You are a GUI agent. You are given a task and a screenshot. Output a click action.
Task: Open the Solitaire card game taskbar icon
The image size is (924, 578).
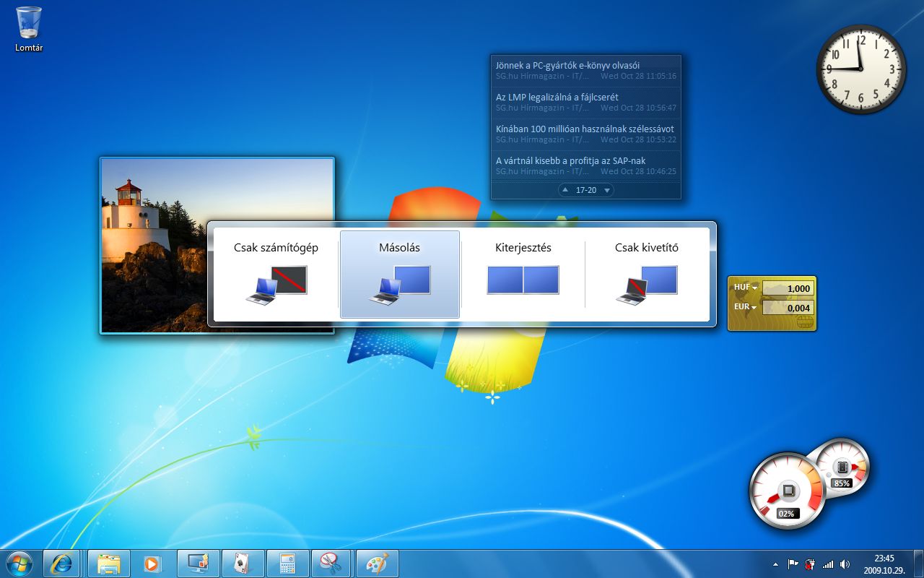243,563
